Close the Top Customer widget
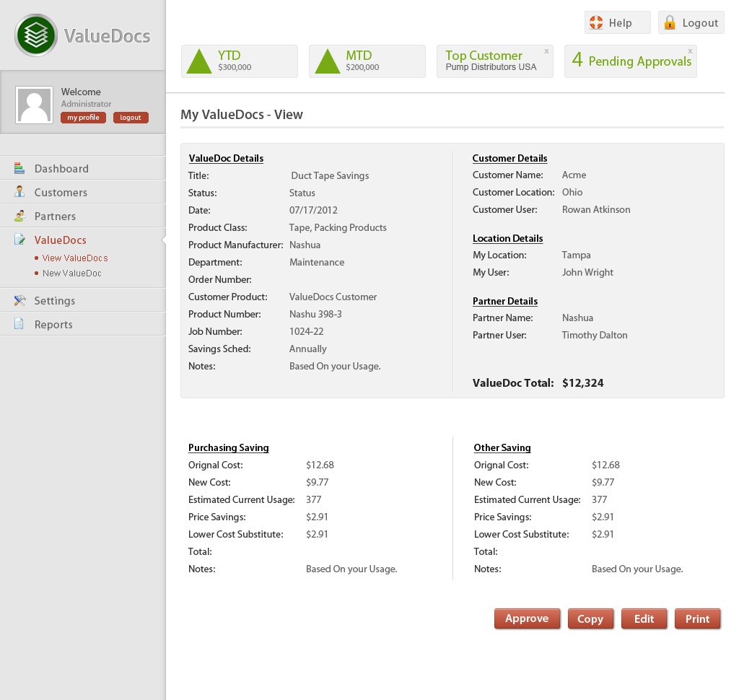The image size is (739, 700). (x=546, y=51)
